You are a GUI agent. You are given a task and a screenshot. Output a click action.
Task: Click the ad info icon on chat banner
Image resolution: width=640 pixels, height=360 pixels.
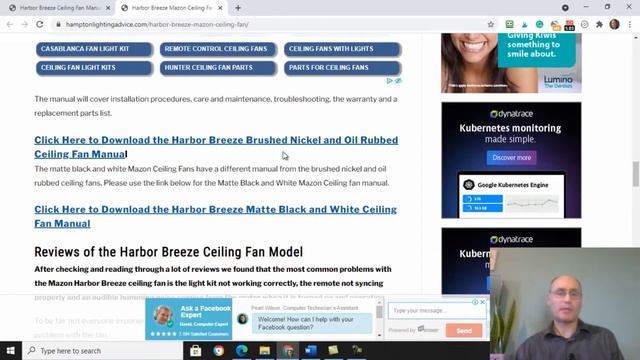475,302
